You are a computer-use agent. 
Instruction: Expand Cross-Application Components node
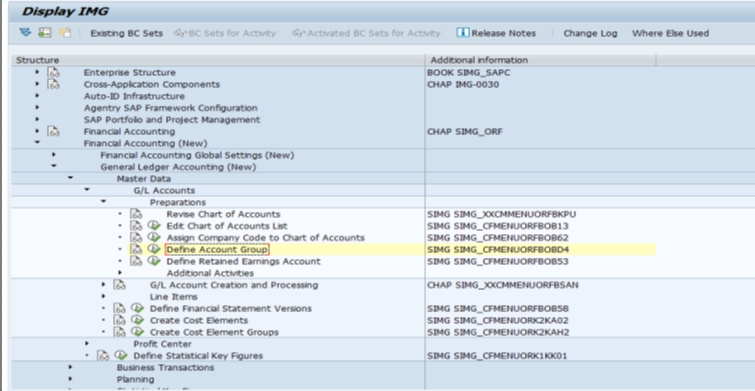[37, 84]
